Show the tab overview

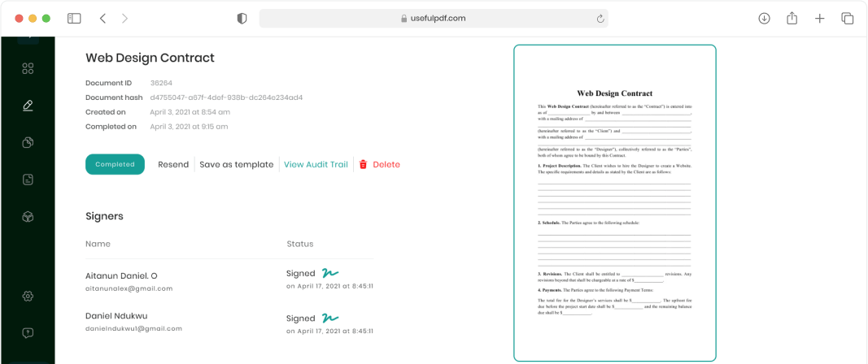(848, 18)
